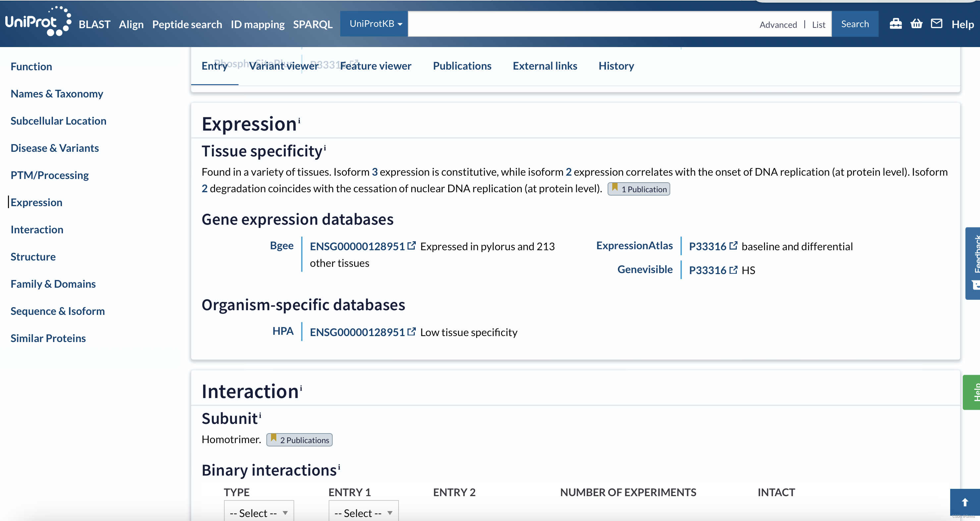Open the basket icon
The height and width of the screenshot is (521, 980).
(916, 24)
